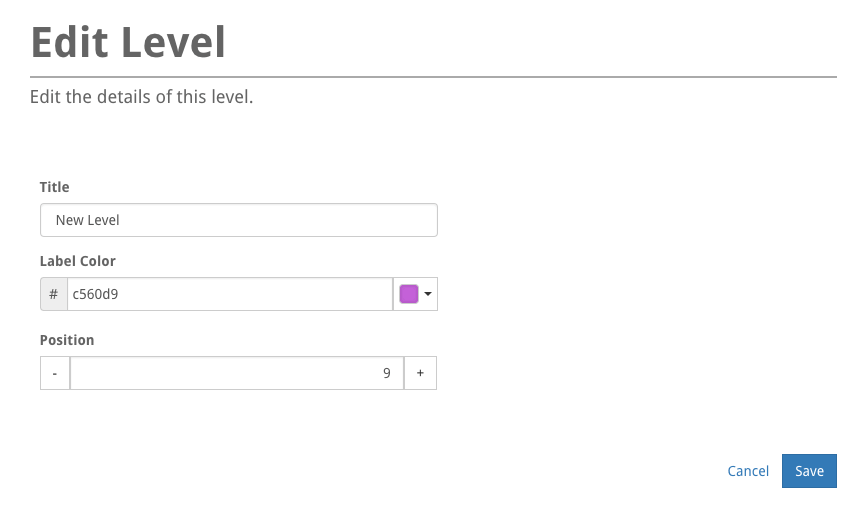The height and width of the screenshot is (525, 868).
Task: Click the description text below the heading
Action: click(141, 97)
